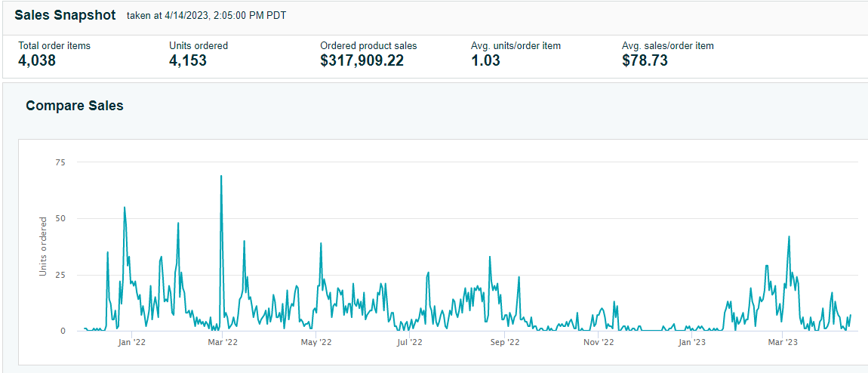Click the tallest chart peak near Mar '22
868x373 pixels.
pyautogui.click(x=221, y=176)
